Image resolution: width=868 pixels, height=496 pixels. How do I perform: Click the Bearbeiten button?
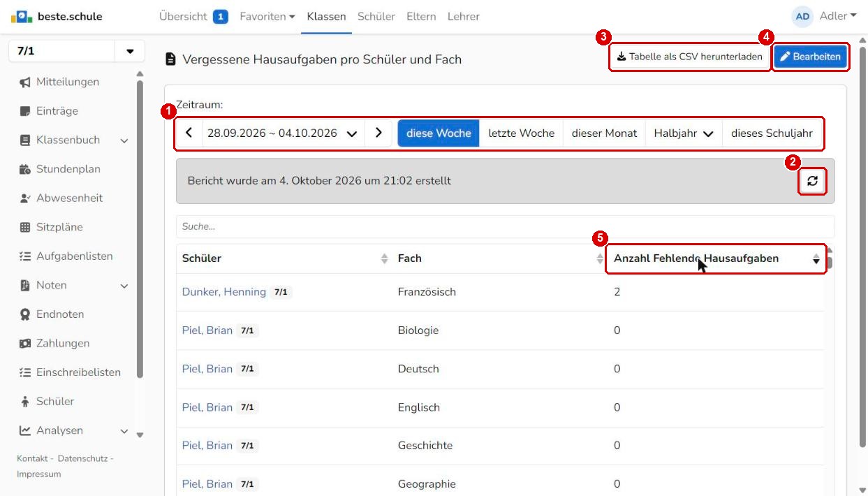pos(810,57)
